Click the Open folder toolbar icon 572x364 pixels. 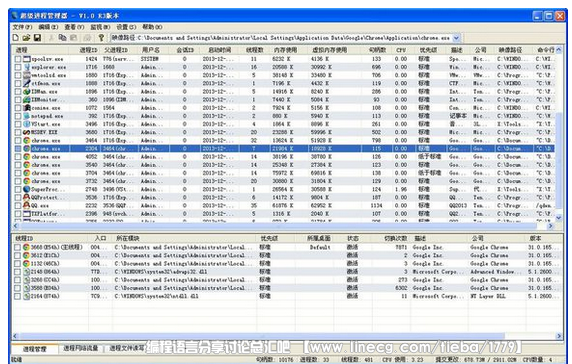pyautogui.click(x=26, y=38)
